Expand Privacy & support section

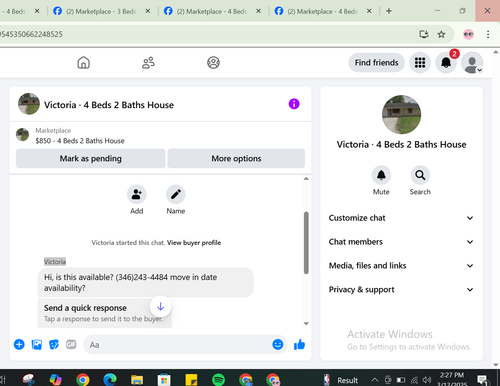pos(401,289)
